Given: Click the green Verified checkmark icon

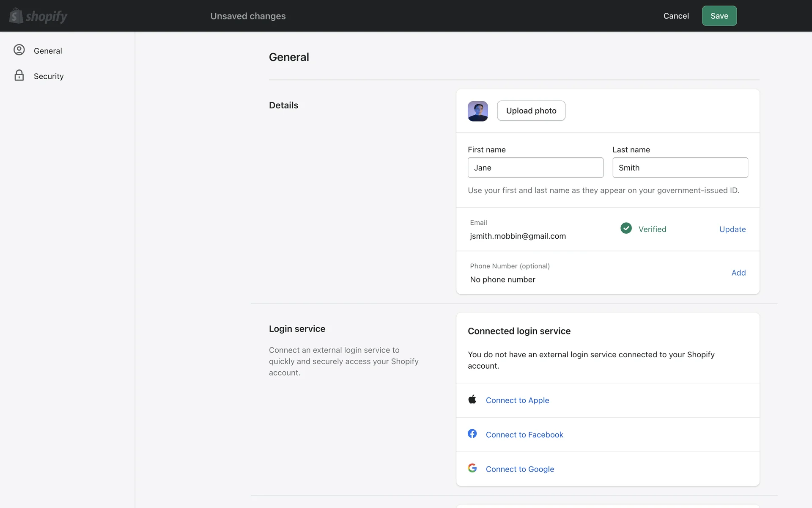Looking at the screenshot, I should [x=626, y=229].
